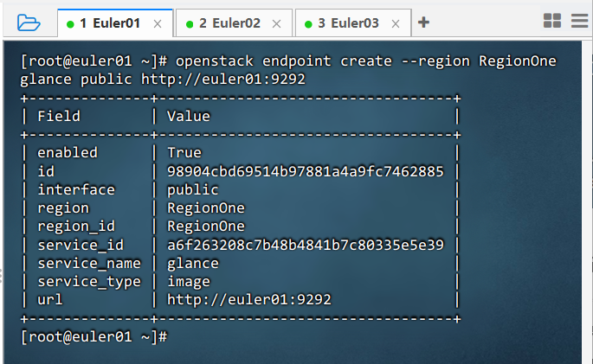
Task: Switch to the Euler03 tab
Action: 353,23
